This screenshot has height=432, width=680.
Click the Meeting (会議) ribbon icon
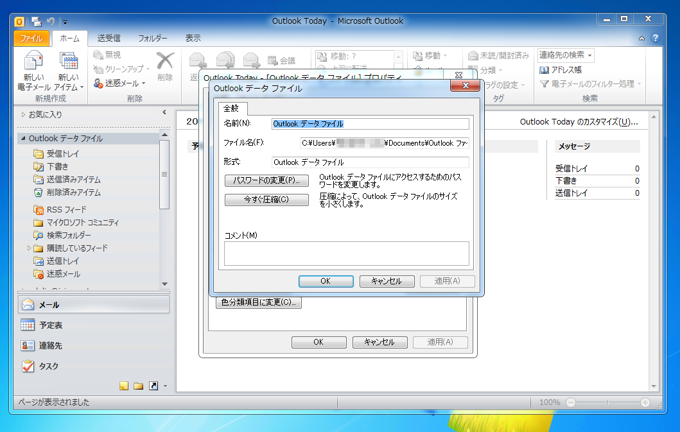(x=281, y=60)
